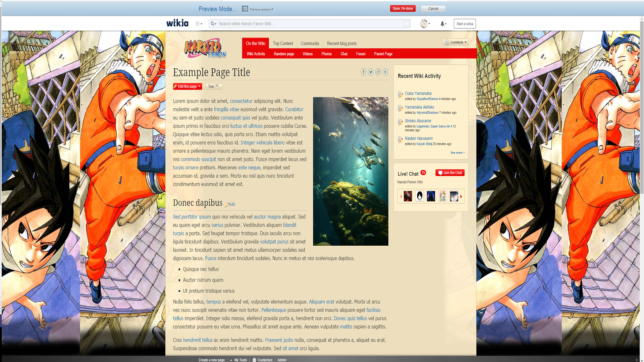Open the Parent Page link

coord(383,54)
